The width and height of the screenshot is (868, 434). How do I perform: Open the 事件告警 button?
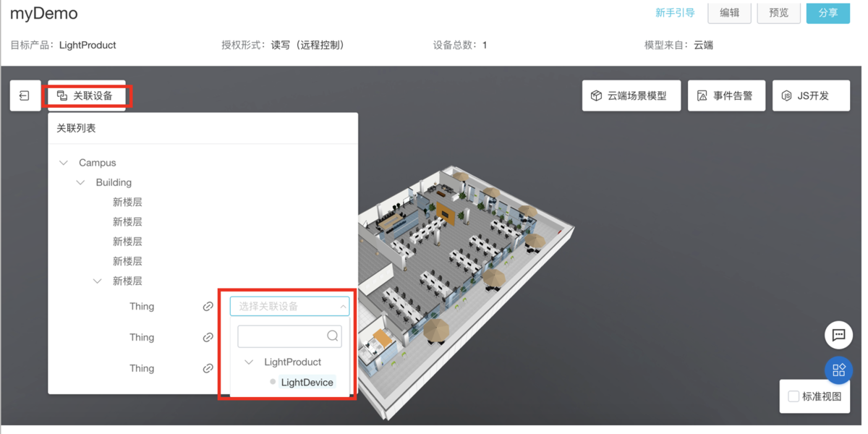point(726,95)
